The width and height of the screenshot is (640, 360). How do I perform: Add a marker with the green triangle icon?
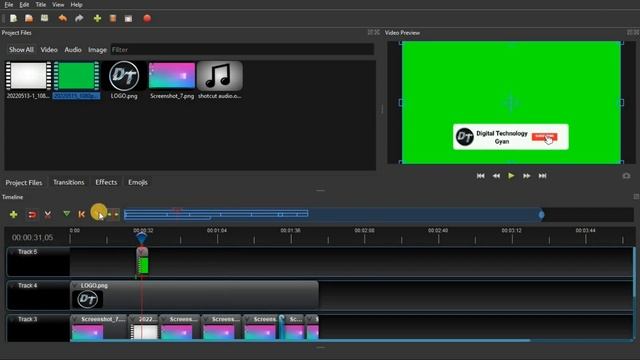pos(67,213)
